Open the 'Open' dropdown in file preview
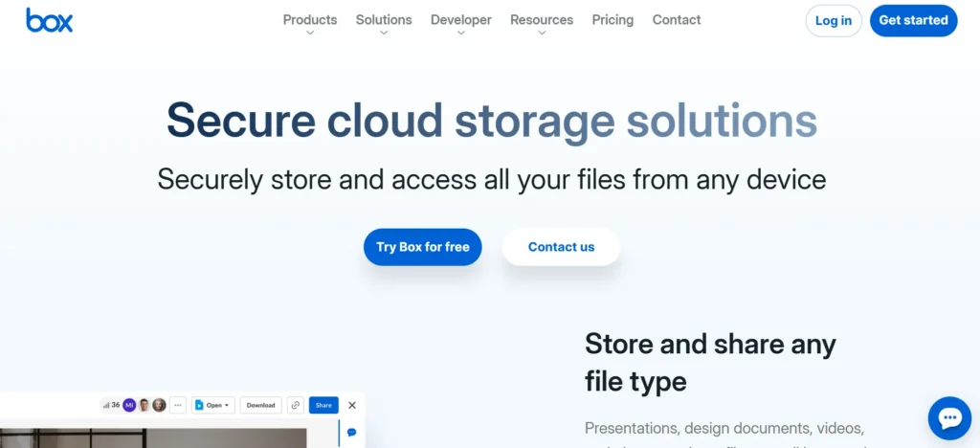Viewport: 980px width, 448px height. [x=213, y=405]
